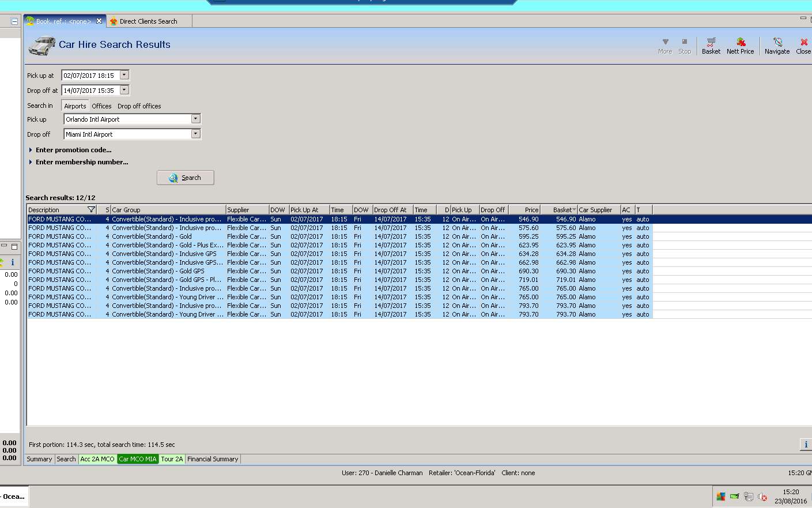Click the Navigate compass icon
Image resolution: width=812 pixels, height=508 pixels.
click(777, 42)
